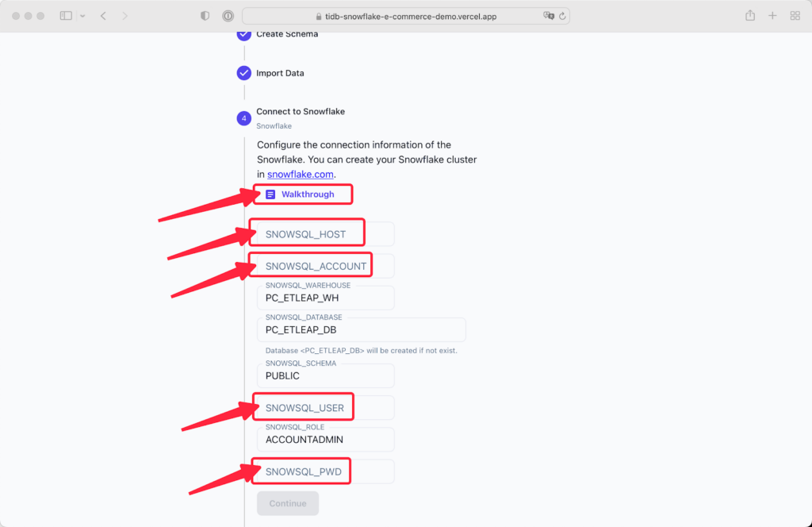This screenshot has height=527, width=812.
Task: Click the Continue button
Action: click(x=288, y=503)
